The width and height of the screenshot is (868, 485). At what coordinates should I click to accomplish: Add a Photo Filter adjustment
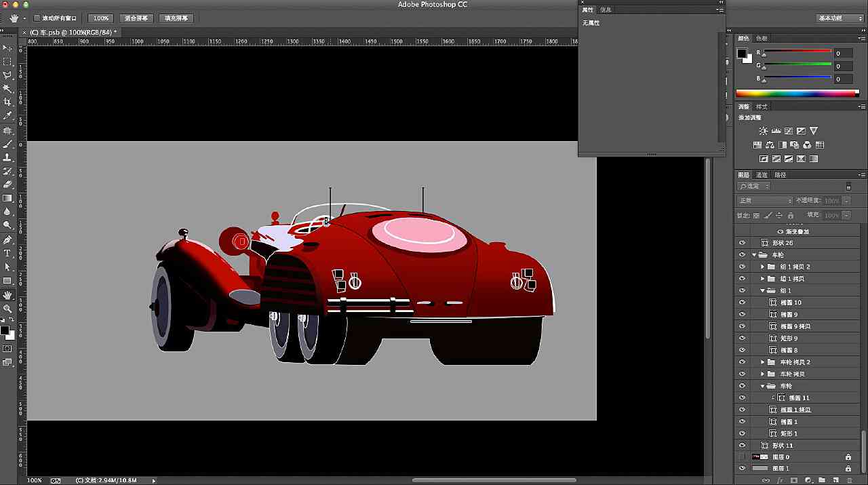click(795, 145)
